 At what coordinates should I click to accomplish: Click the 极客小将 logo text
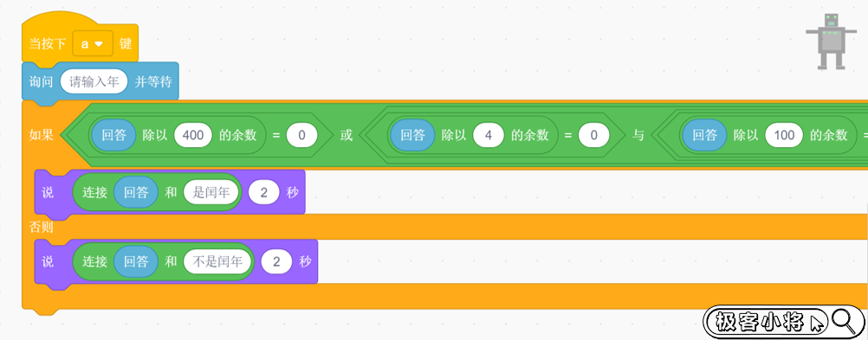(x=760, y=321)
